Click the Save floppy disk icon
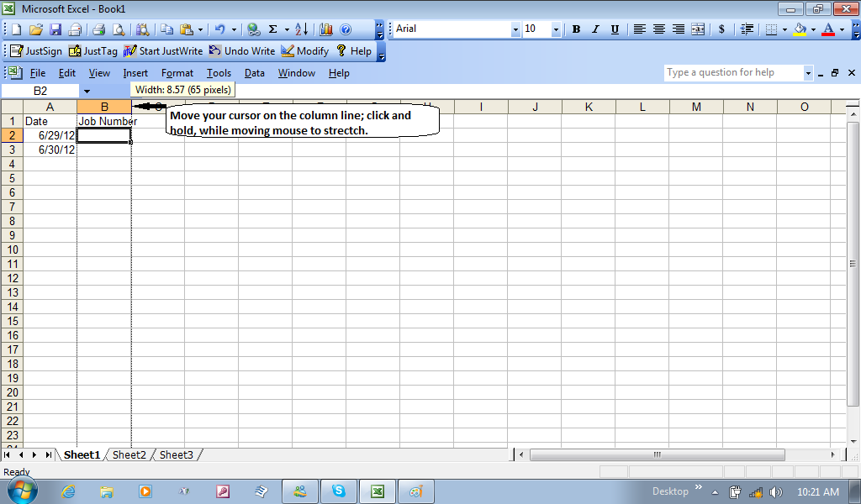The width and height of the screenshot is (861, 504). click(55, 29)
